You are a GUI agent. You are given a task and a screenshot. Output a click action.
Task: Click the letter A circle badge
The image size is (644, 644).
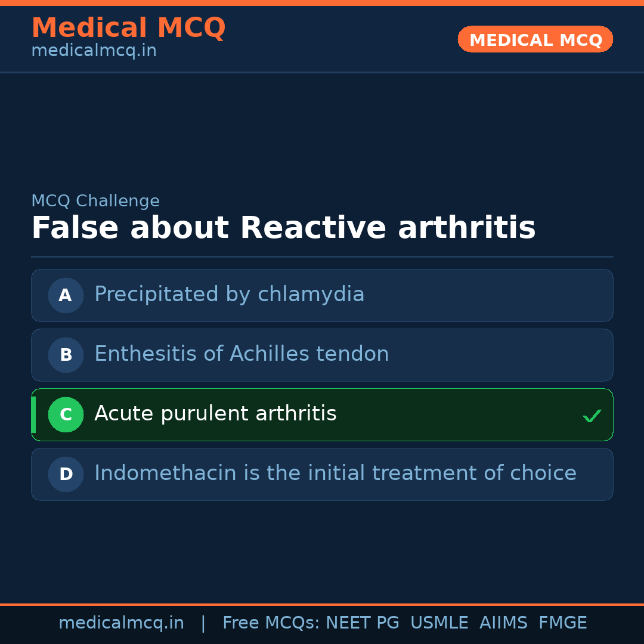[x=66, y=295]
